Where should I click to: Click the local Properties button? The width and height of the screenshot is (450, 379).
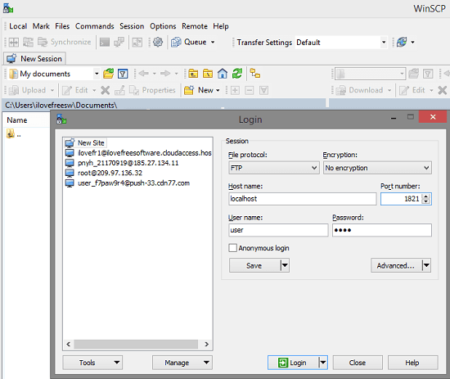(152, 90)
